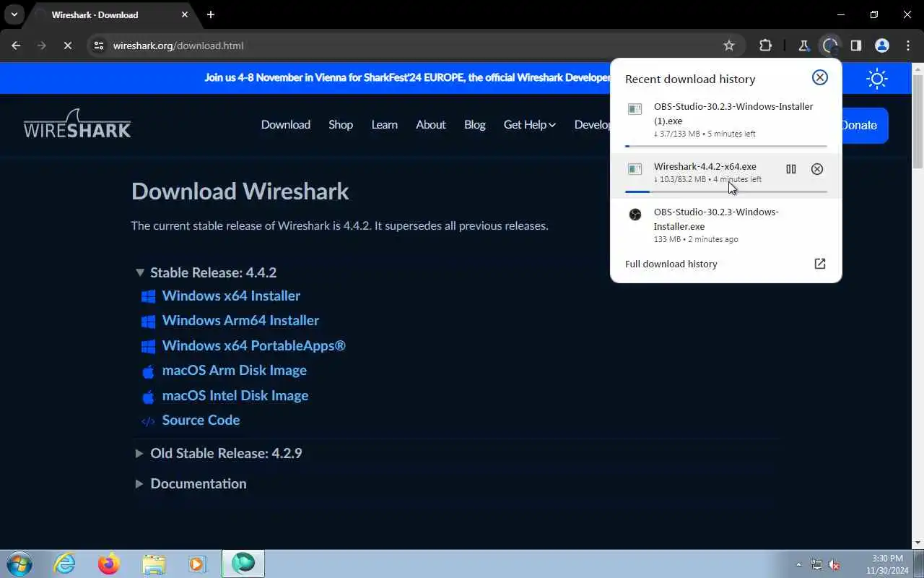
Task: Pause the Wireshark-4.4.2-x64.exe download
Action: 791,169
